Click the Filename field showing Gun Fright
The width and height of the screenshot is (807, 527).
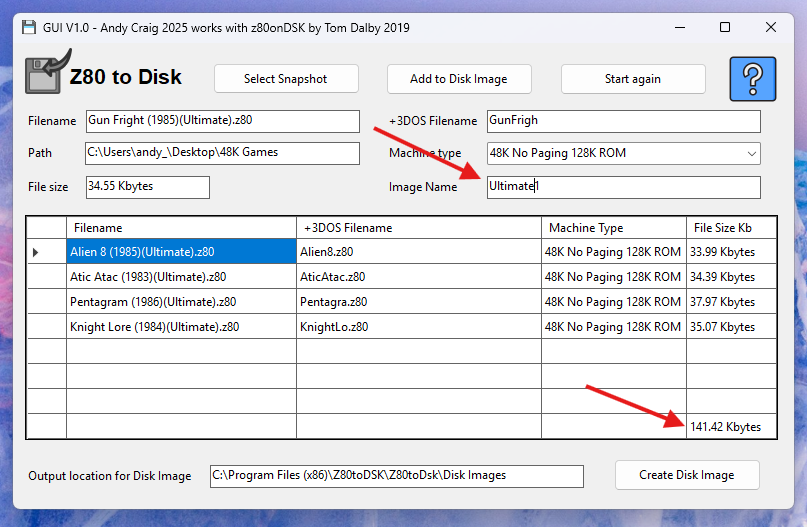click(x=222, y=121)
